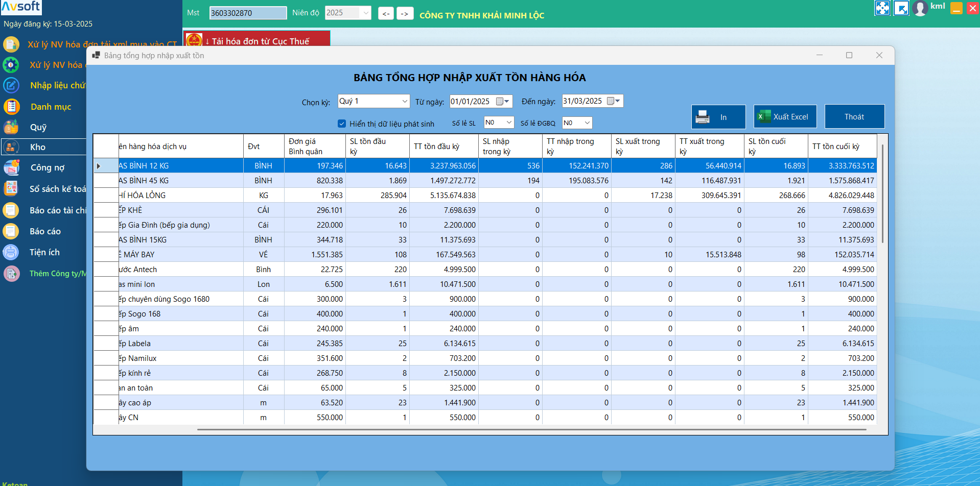Open the Số lẻ ĐGBQ dropdown
The width and height of the screenshot is (980, 486).
coord(587,123)
